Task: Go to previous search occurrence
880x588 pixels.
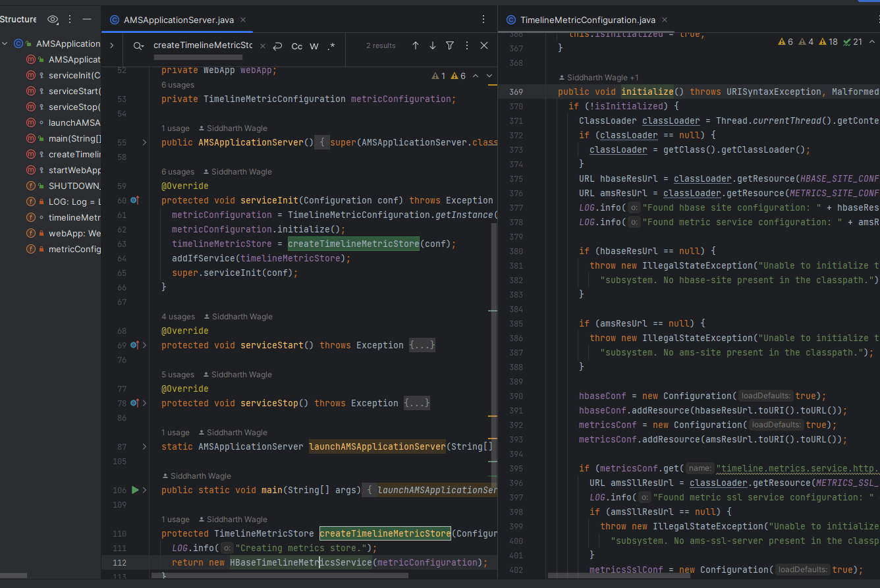Action: click(415, 45)
